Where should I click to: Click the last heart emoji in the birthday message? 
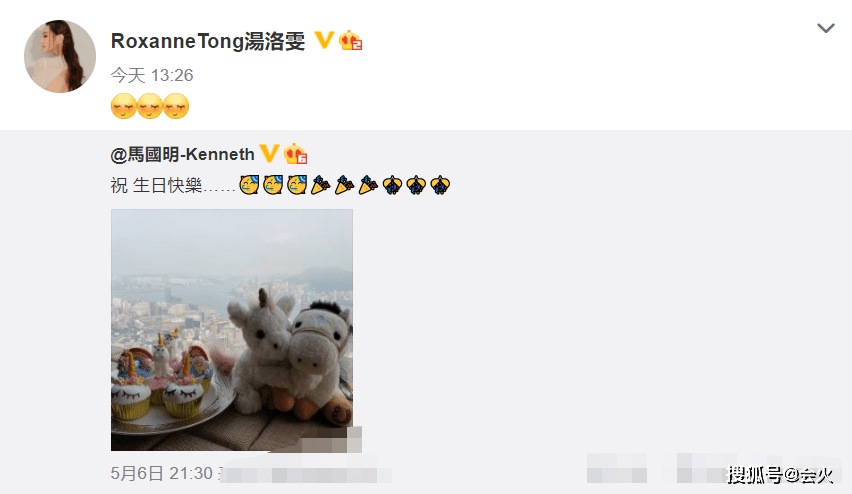click(440, 185)
